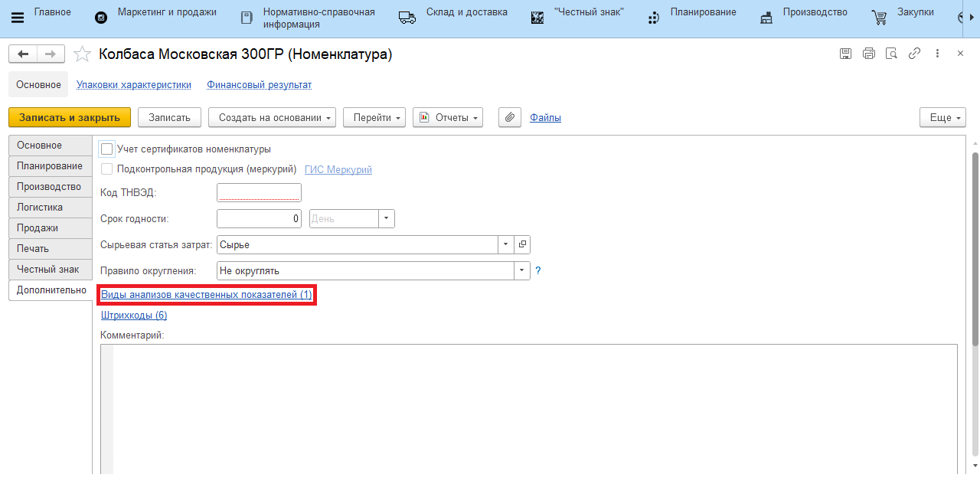Viewport: 980px width, 481px height.
Task: Open the hamburger main menu icon
Action: click(17, 18)
